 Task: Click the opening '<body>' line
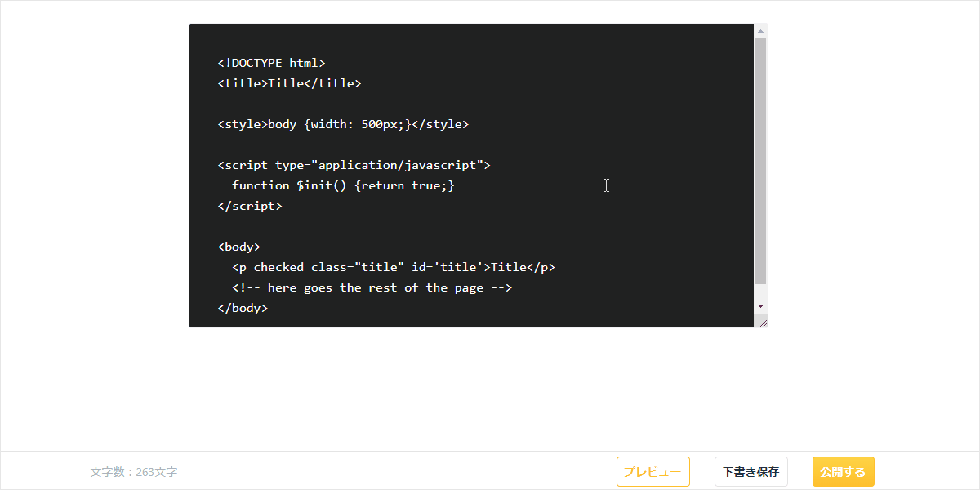[x=239, y=247]
